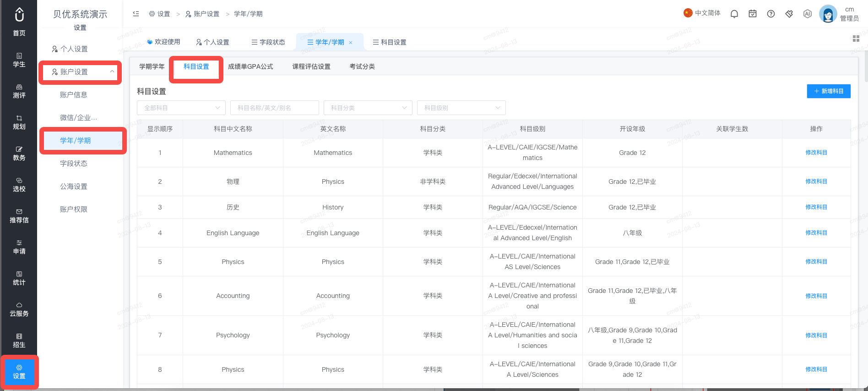Click the grid layout icon at top right

[x=856, y=39]
